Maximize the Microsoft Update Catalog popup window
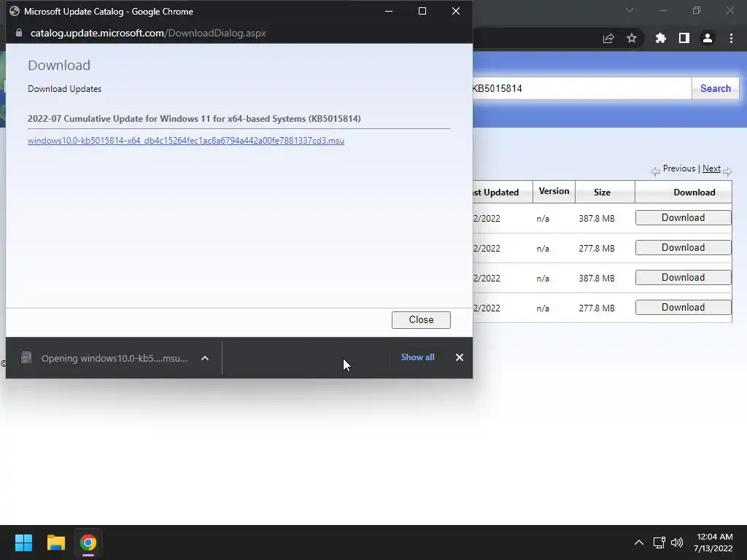747x560 pixels. (x=422, y=11)
